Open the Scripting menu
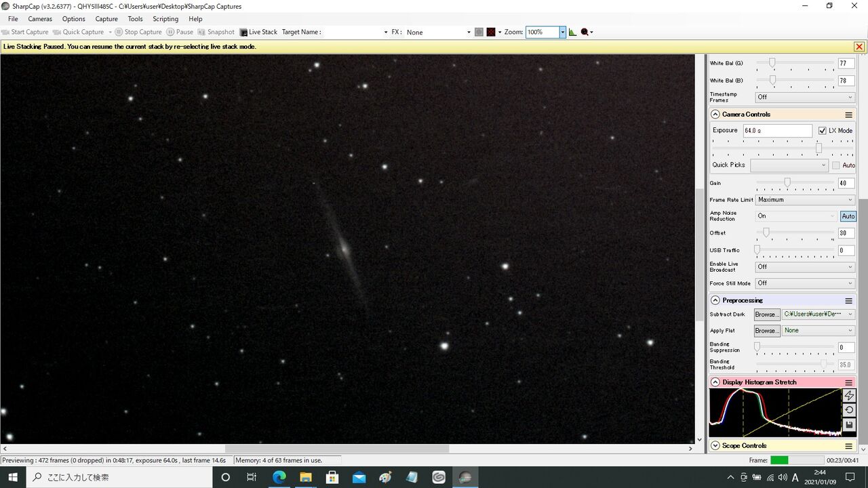Viewport: 868px width, 488px height. coord(165,19)
